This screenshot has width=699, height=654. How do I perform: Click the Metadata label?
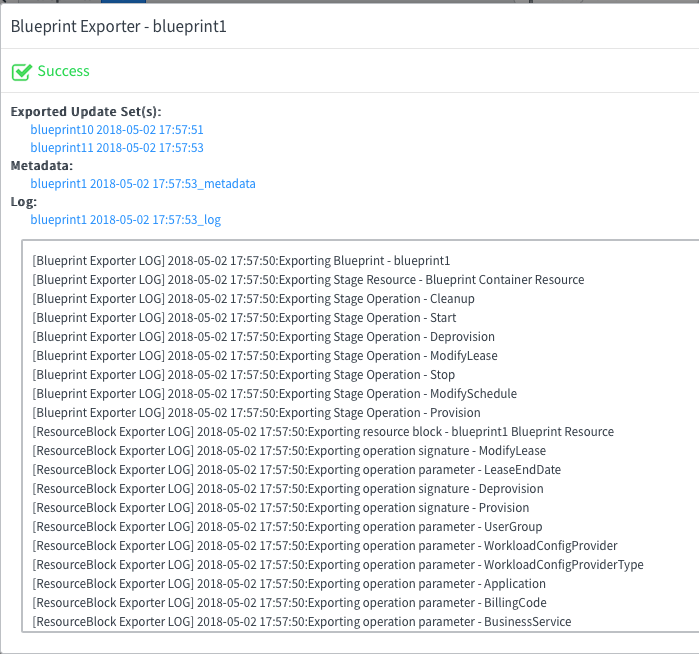pos(42,166)
